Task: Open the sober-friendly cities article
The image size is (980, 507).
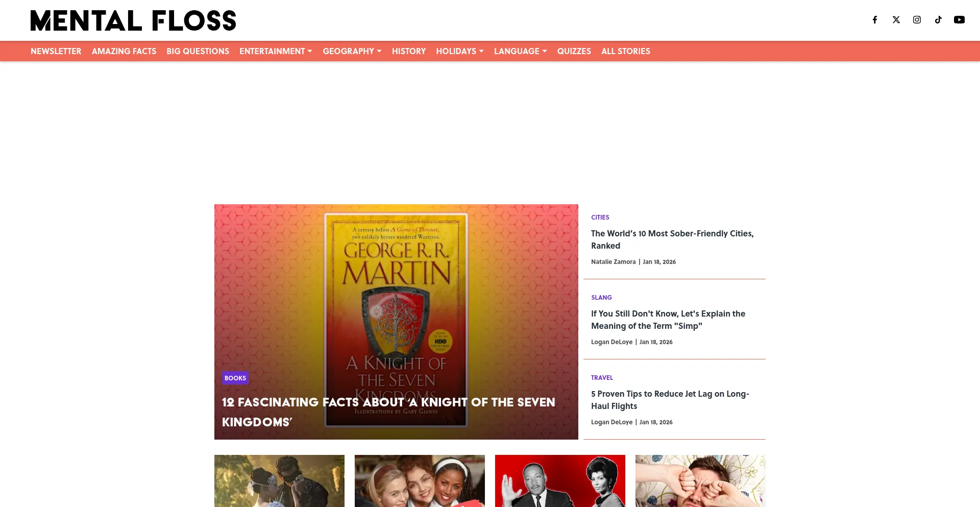Action: pos(672,239)
